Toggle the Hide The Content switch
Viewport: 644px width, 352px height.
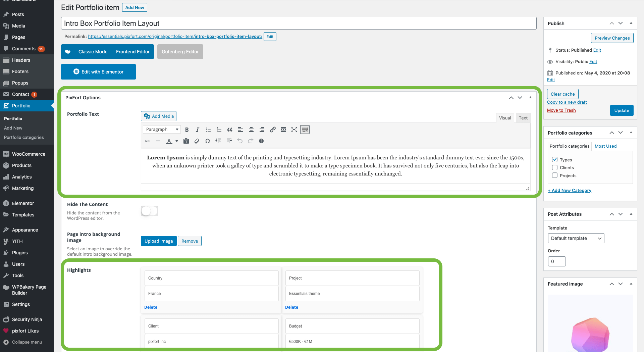(x=149, y=211)
